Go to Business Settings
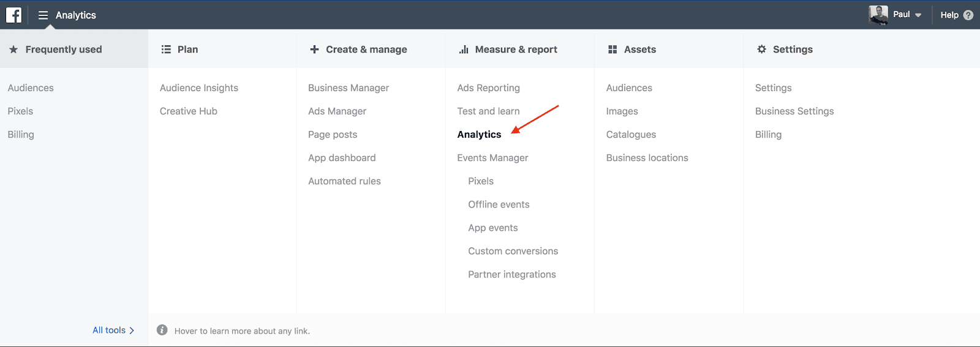This screenshot has height=347, width=980. coord(794,111)
